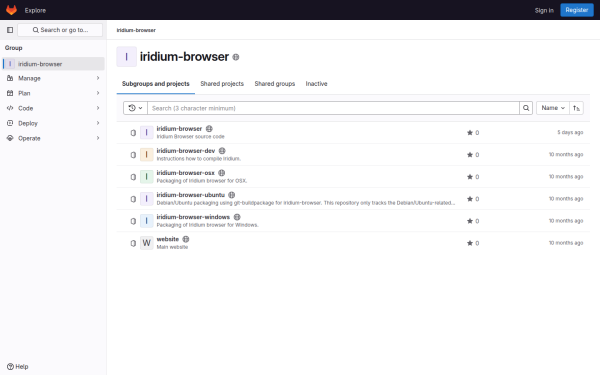Toggle sort direction arrow button
Viewport: 600px width, 375px height.
pos(576,108)
